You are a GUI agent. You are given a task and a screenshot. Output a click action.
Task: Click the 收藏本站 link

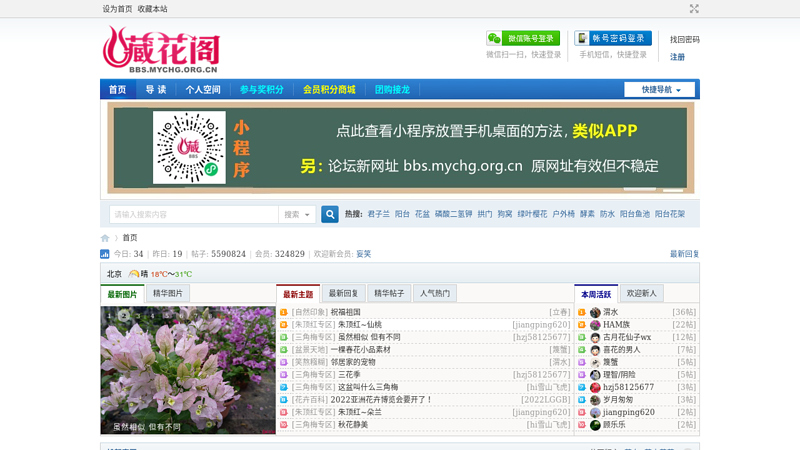pyautogui.click(x=152, y=9)
